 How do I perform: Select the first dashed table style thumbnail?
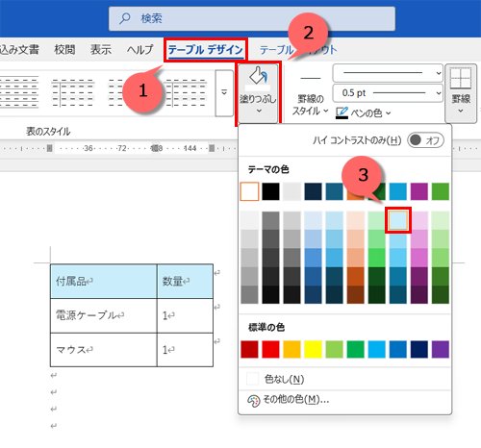pos(18,92)
